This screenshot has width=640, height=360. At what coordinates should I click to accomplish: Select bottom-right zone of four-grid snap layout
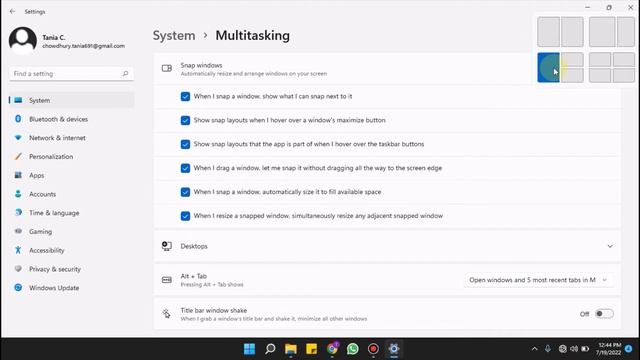[624, 75]
